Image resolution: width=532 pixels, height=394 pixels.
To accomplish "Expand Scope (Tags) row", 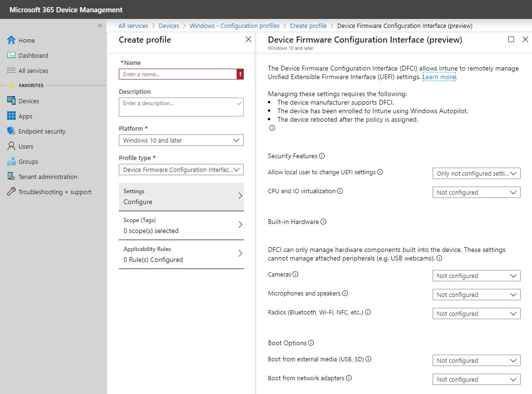I will coord(181,226).
